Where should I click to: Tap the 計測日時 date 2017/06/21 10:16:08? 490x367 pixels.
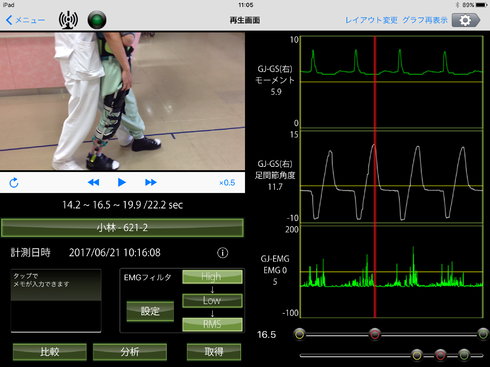pos(115,253)
